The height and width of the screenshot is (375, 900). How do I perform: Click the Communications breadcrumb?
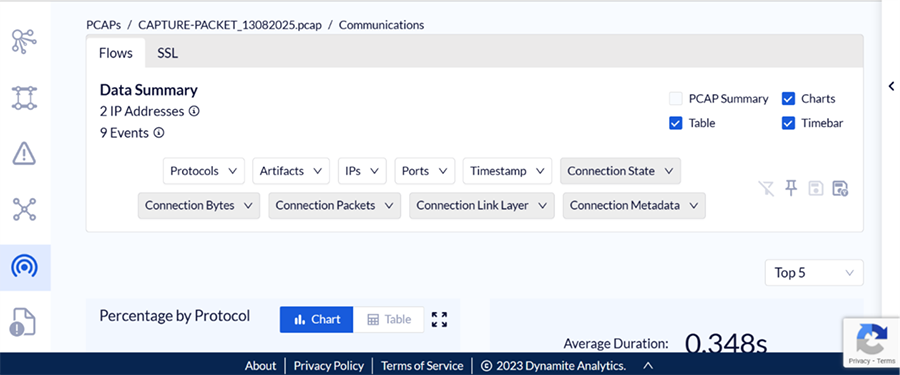(382, 25)
